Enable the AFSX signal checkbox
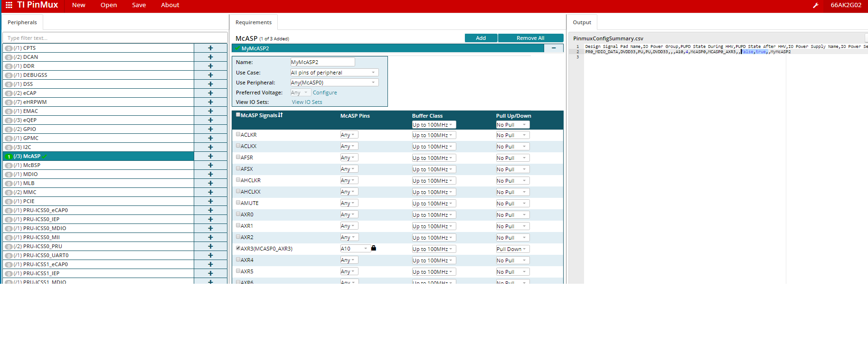Screen dimensions: 868x344 pyautogui.click(x=238, y=168)
